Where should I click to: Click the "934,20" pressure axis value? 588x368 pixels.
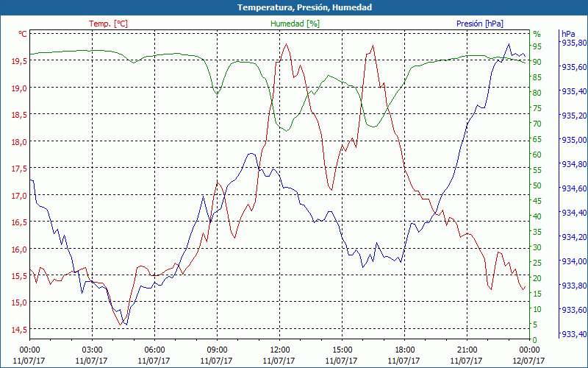tap(573, 236)
